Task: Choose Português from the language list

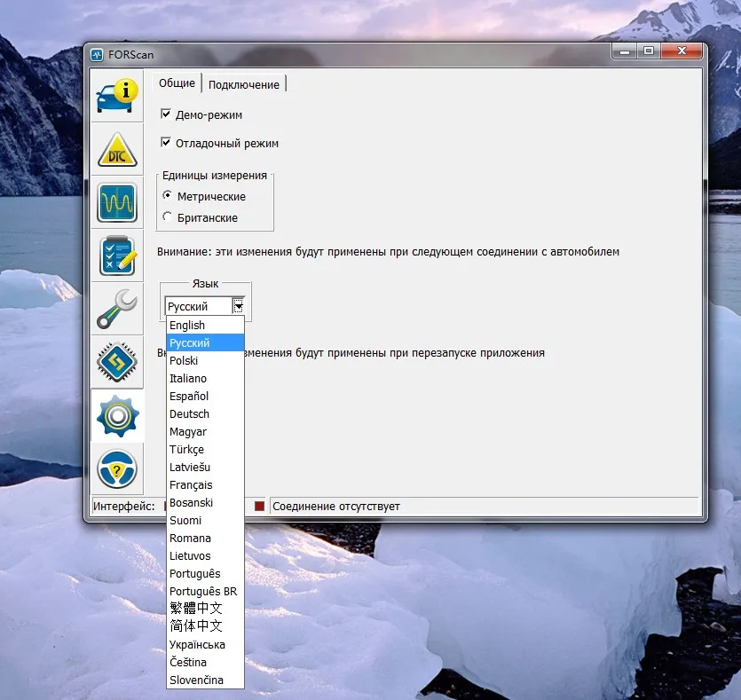Action: [x=205, y=573]
